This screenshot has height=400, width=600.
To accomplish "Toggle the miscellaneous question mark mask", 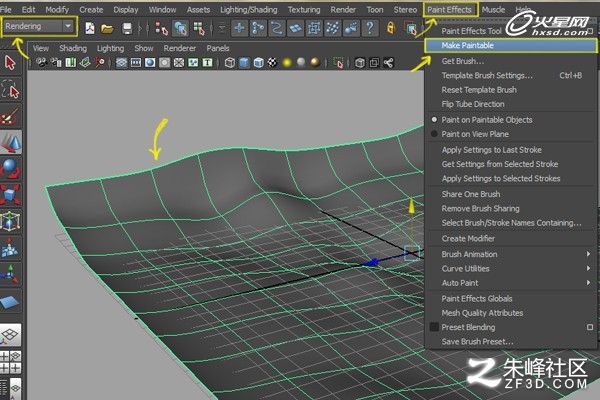I will (369, 28).
